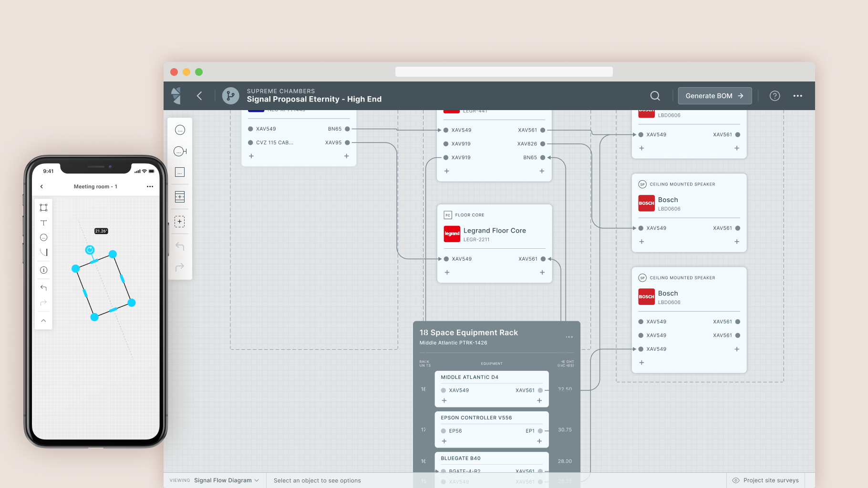Open search in the header bar

pyautogui.click(x=655, y=96)
